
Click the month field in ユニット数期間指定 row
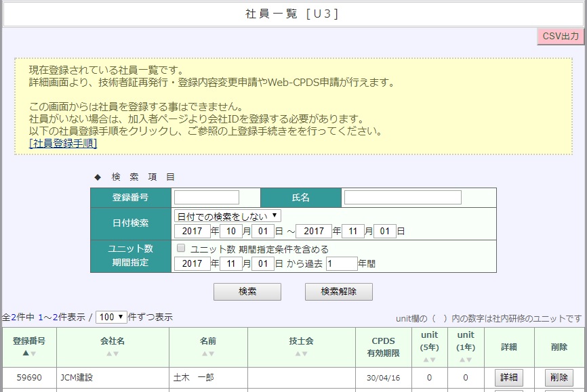click(x=231, y=263)
